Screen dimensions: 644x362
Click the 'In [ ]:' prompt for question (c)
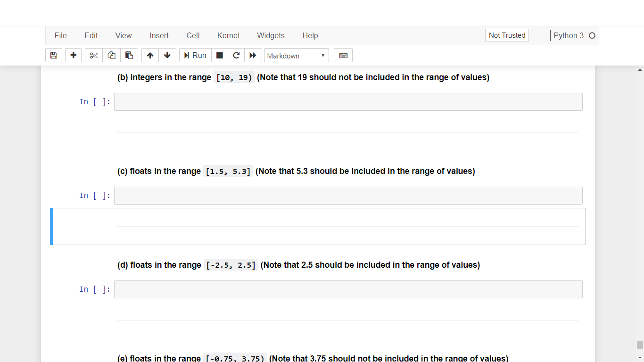95,196
